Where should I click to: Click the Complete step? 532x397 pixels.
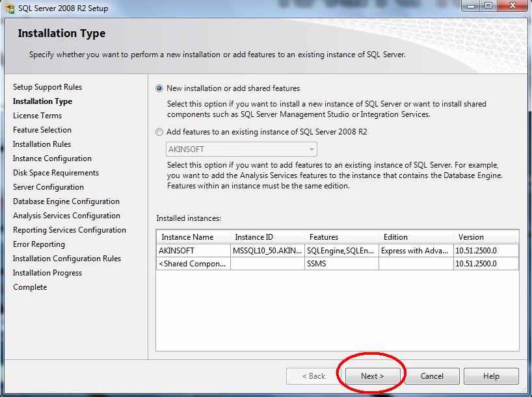click(30, 287)
